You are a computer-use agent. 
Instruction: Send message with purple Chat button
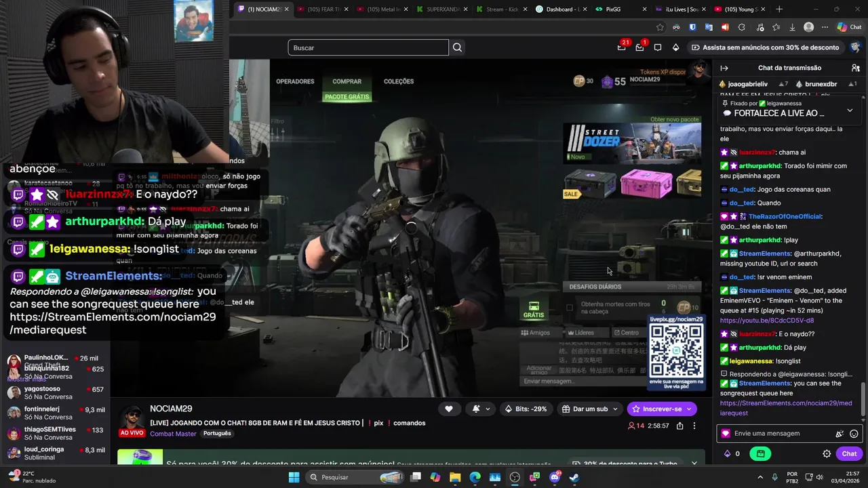(x=850, y=453)
